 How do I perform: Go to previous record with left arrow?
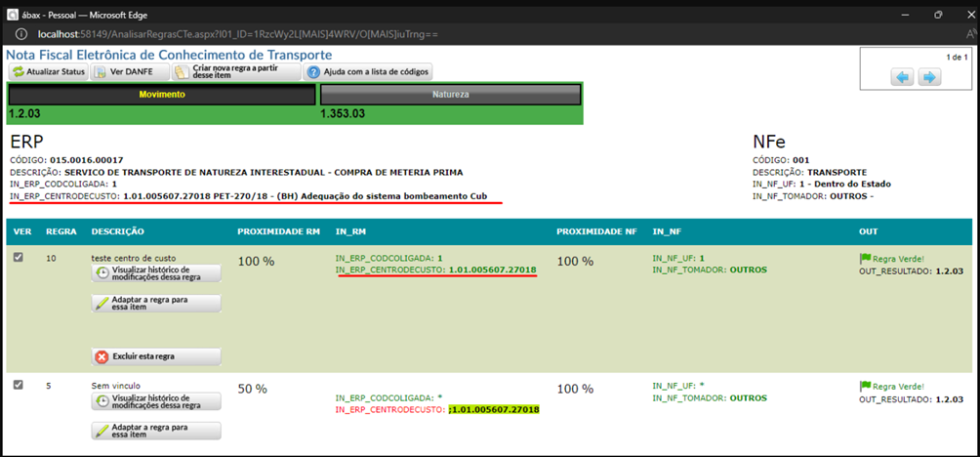(904, 77)
